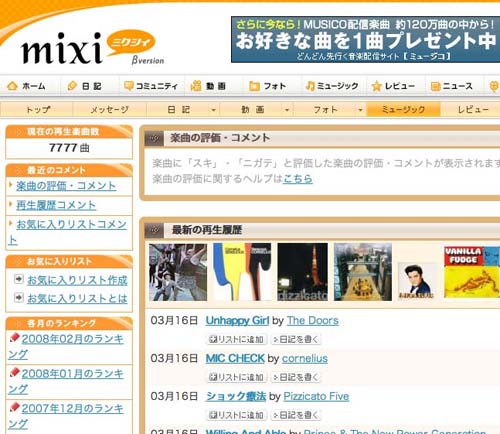Click the review star icon
The image size is (500, 434).
377,86
